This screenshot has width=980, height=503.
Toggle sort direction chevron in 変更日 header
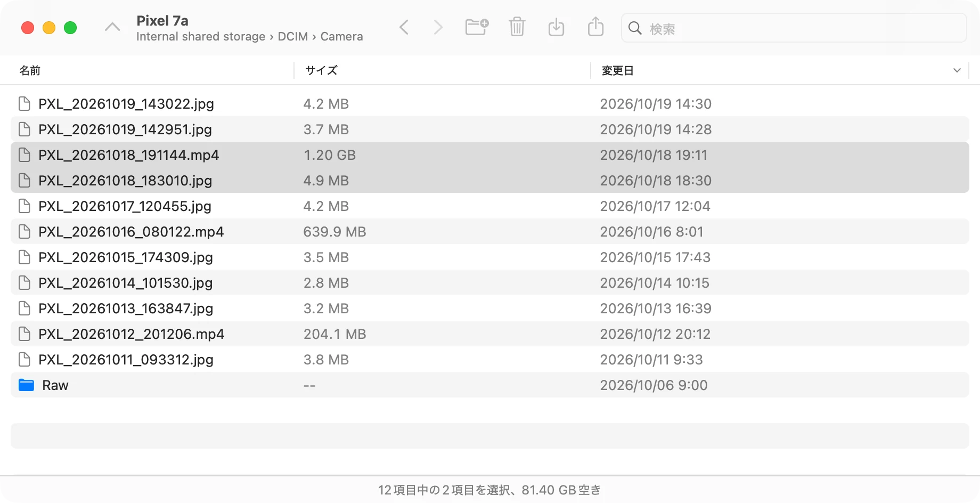pos(957,70)
